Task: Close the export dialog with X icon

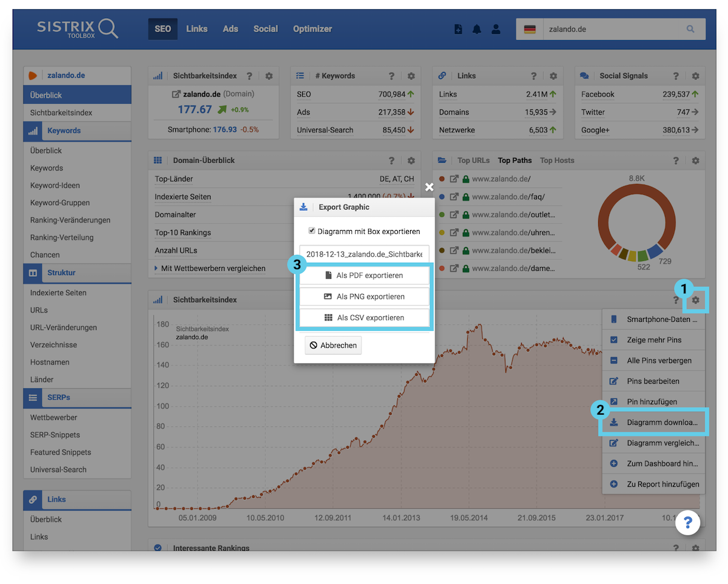Action: point(429,187)
